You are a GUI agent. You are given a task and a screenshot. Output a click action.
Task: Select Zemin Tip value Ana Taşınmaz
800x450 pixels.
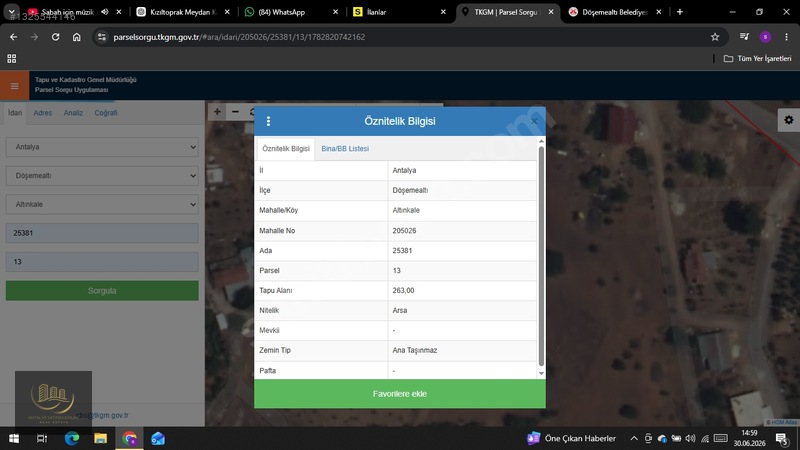(x=415, y=350)
